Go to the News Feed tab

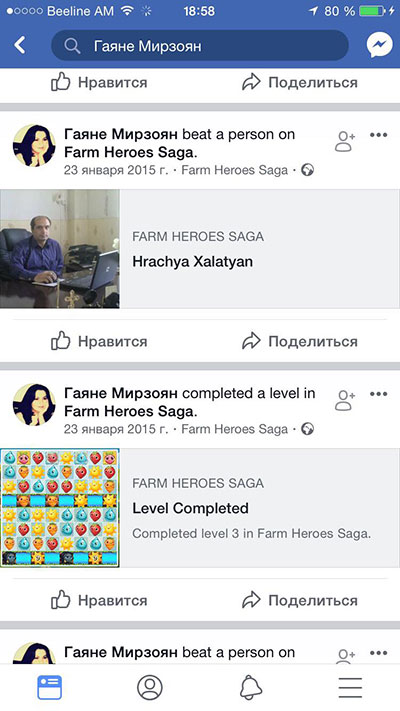click(49, 687)
